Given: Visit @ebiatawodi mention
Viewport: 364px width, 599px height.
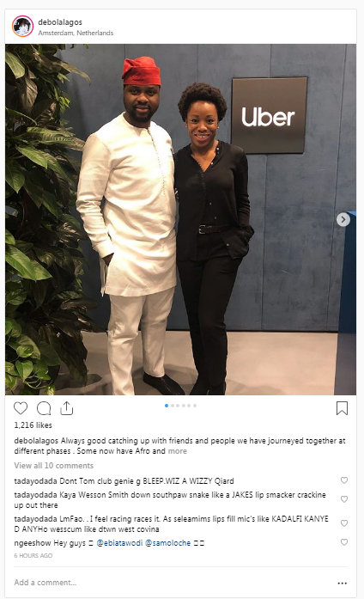Looking at the screenshot, I should pyautogui.click(x=119, y=543).
